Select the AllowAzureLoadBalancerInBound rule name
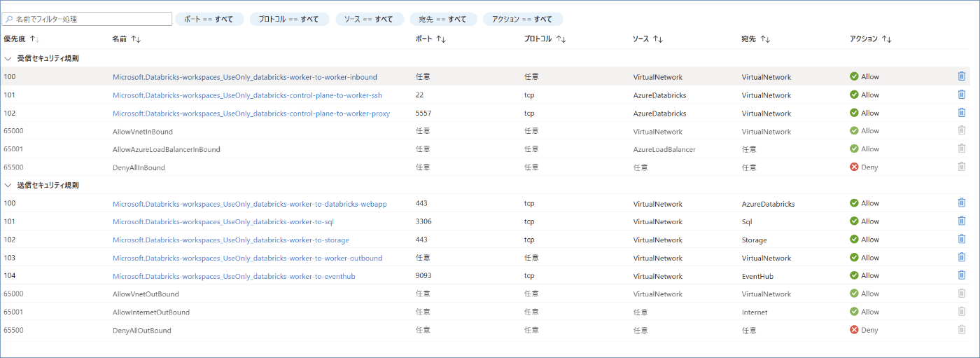This screenshot has height=358, width=980. [x=167, y=149]
